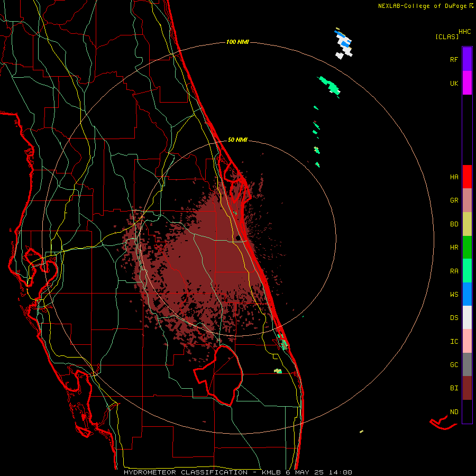Select the IC pink legend swatch

tap(467, 341)
